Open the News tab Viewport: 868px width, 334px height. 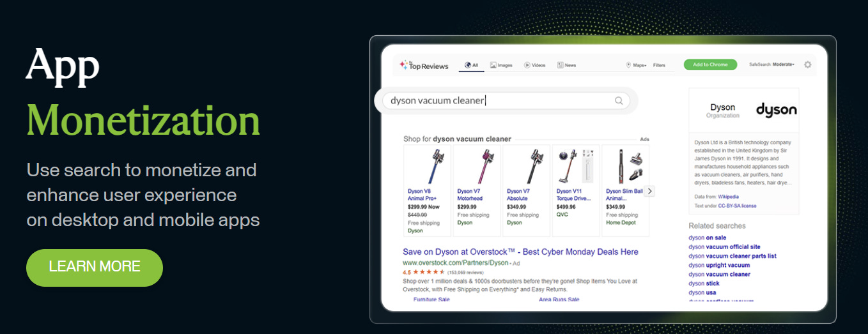pyautogui.click(x=566, y=65)
